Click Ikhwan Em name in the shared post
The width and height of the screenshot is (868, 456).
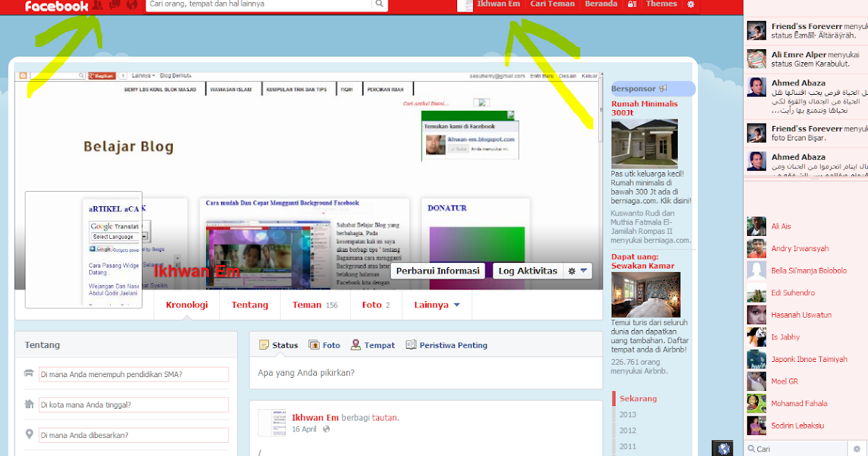click(x=315, y=418)
